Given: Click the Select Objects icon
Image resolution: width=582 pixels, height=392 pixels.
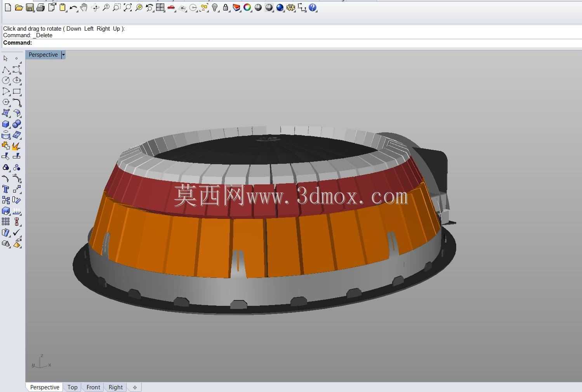Looking at the screenshot, I should (x=204, y=7).
